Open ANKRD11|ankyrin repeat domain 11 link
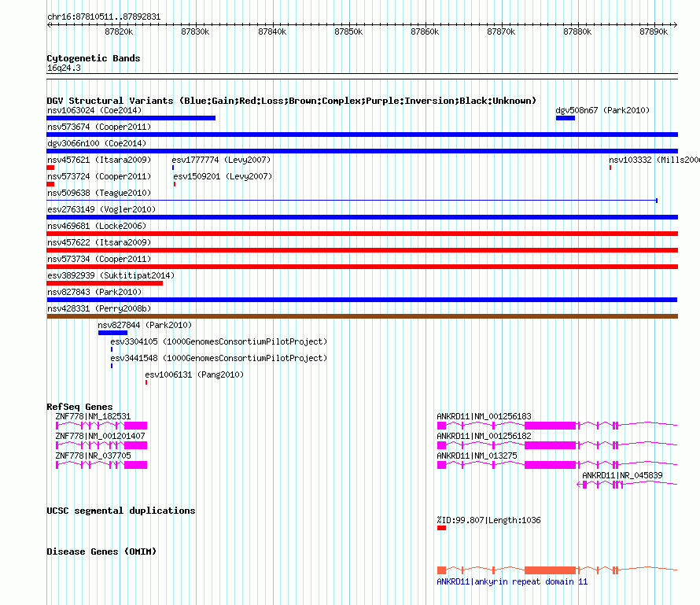The height and width of the screenshot is (605, 700). (512, 581)
